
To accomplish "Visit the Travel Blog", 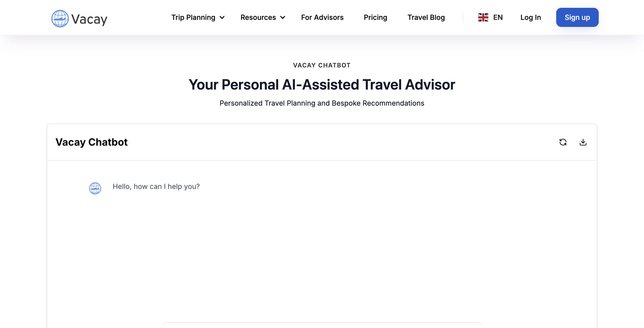I will (x=426, y=17).
